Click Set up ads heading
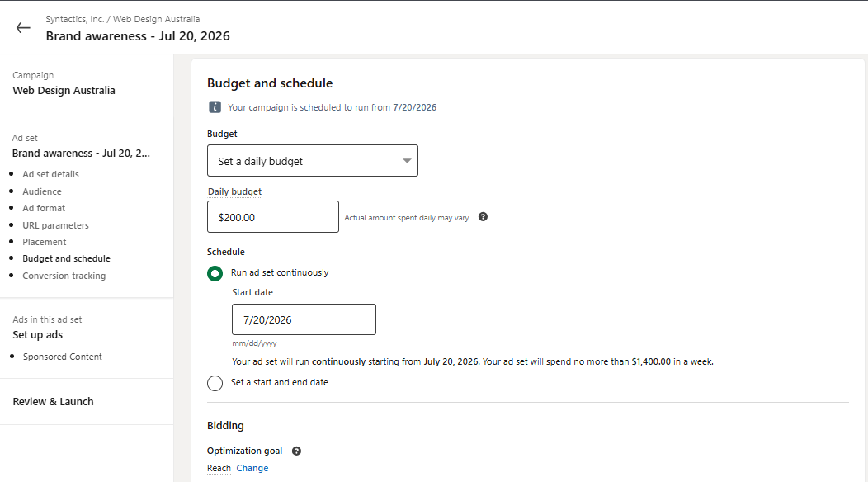The width and height of the screenshot is (868, 482). pyautogui.click(x=38, y=334)
